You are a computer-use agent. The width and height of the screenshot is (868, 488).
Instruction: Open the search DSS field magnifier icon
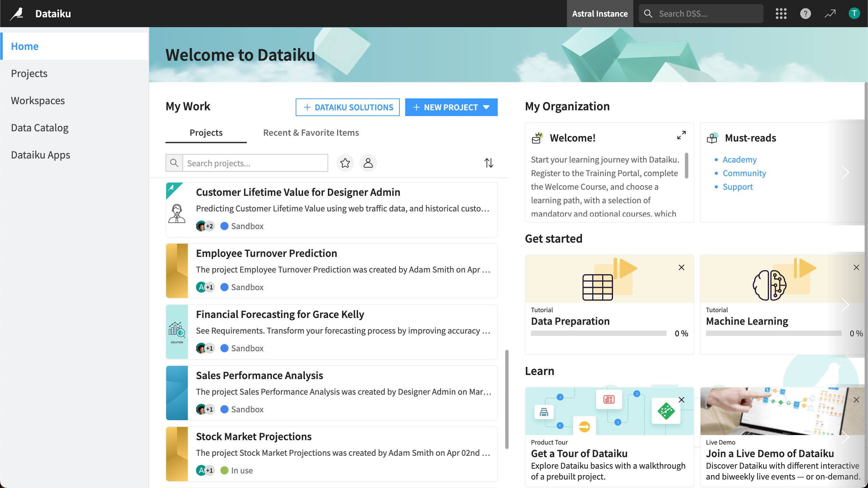click(648, 14)
